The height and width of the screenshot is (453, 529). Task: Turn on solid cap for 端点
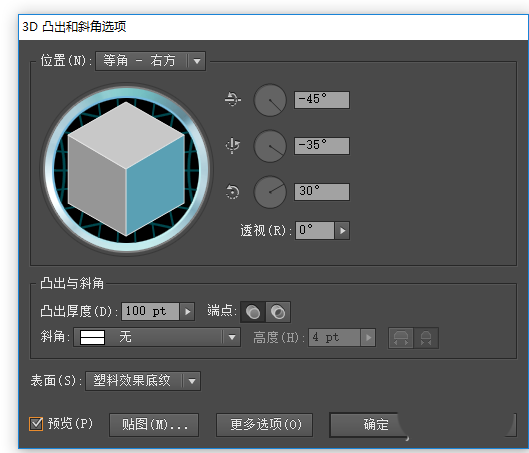(253, 312)
